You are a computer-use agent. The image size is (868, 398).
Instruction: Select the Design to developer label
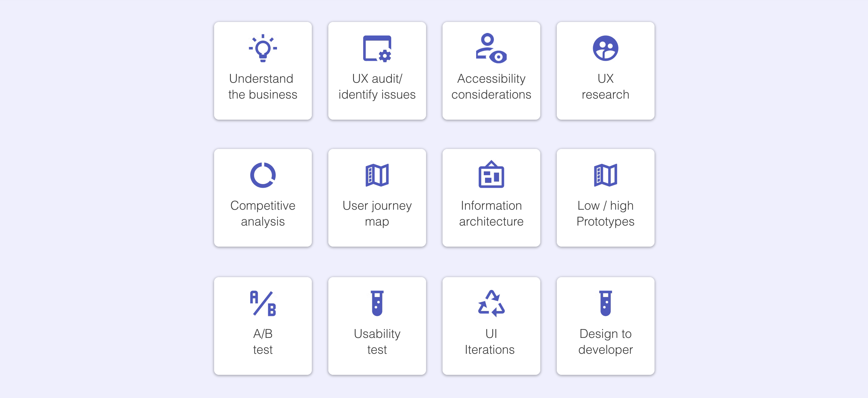pyautogui.click(x=605, y=342)
